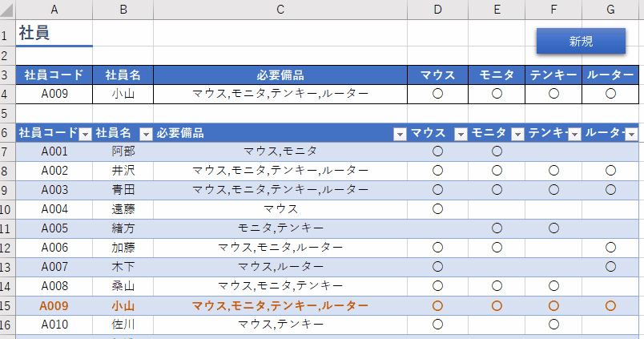
Task: Select the orange highlighted 小山 cell
Action: (x=123, y=306)
